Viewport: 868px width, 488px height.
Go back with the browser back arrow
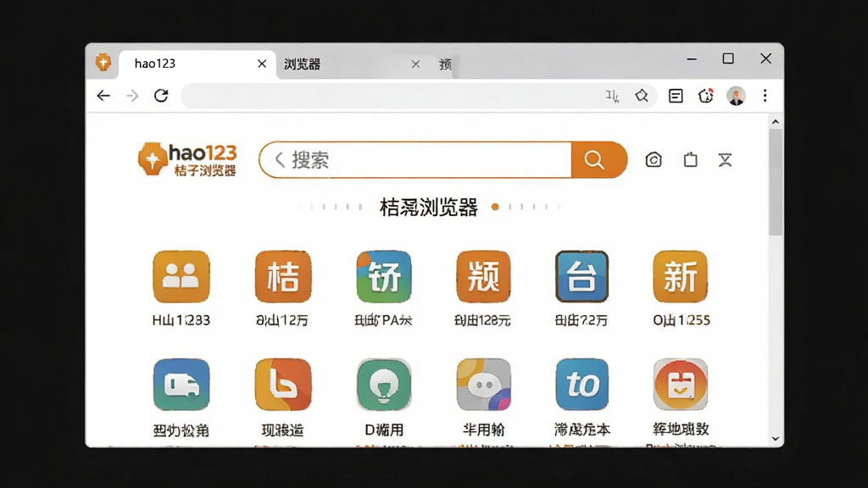click(103, 96)
